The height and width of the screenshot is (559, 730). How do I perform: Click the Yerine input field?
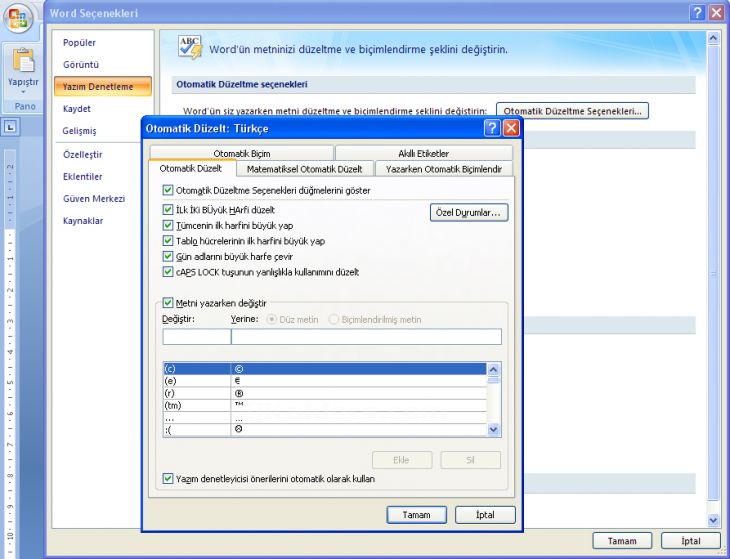click(366, 337)
